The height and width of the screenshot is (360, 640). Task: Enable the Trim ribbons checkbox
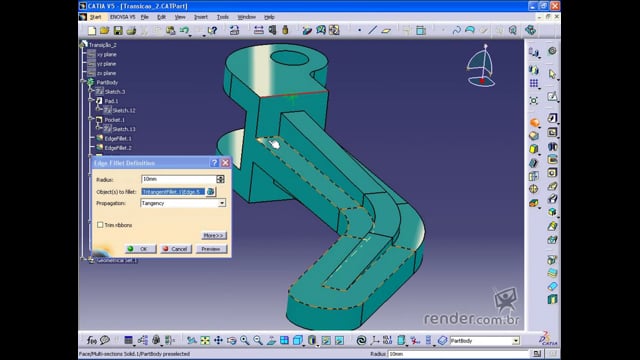100,225
